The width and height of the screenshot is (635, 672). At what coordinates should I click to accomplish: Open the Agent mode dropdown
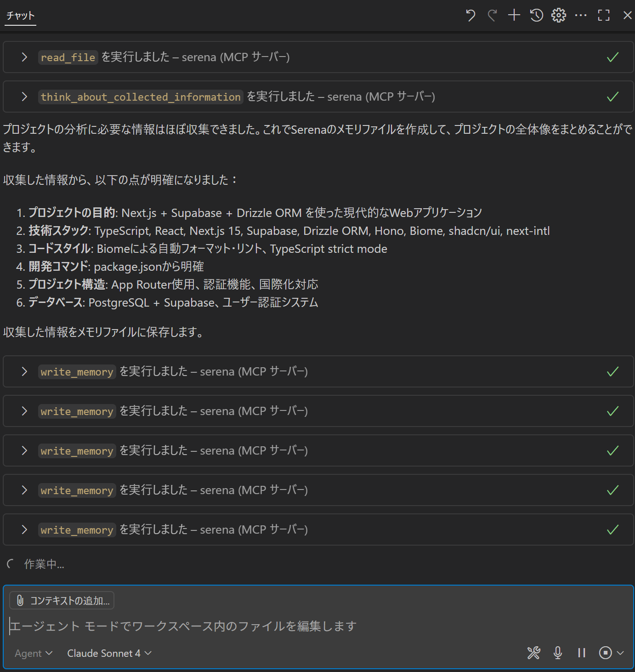click(32, 653)
